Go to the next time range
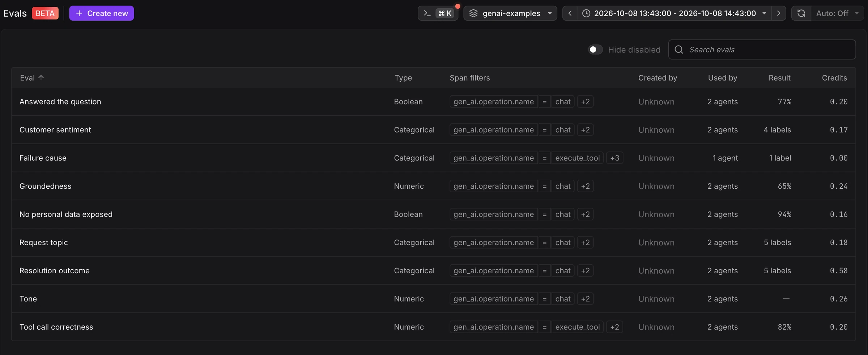Viewport: 868px width, 355px height. (x=779, y=13)
